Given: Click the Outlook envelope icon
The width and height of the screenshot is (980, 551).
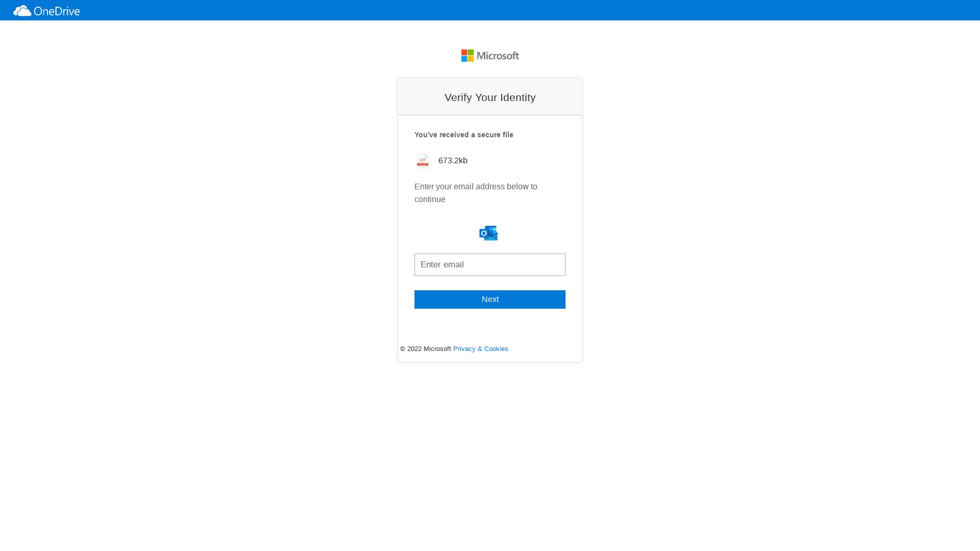Looking at the screenshot, I should (x=488, y=233).
